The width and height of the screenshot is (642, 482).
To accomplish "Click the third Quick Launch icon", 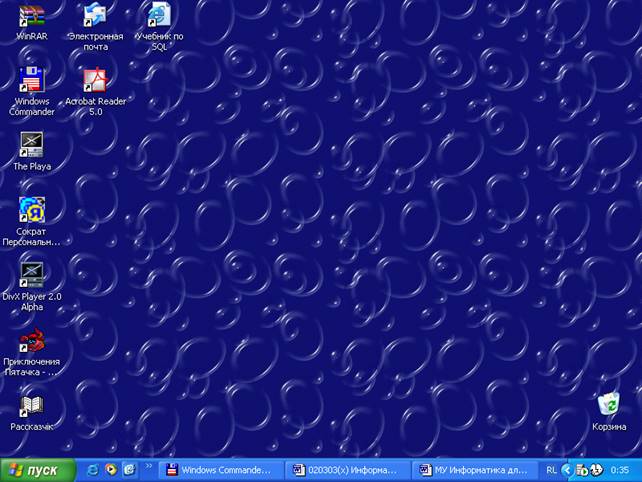I will (129, 470).
